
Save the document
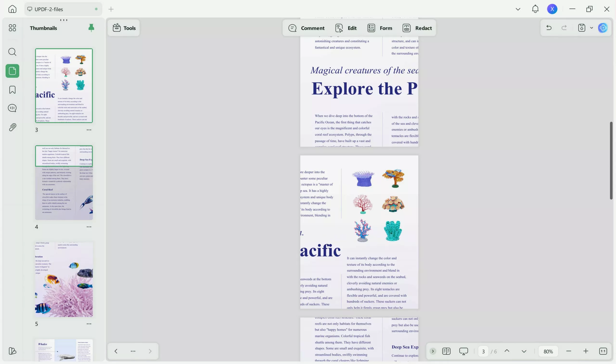(581, 27)
